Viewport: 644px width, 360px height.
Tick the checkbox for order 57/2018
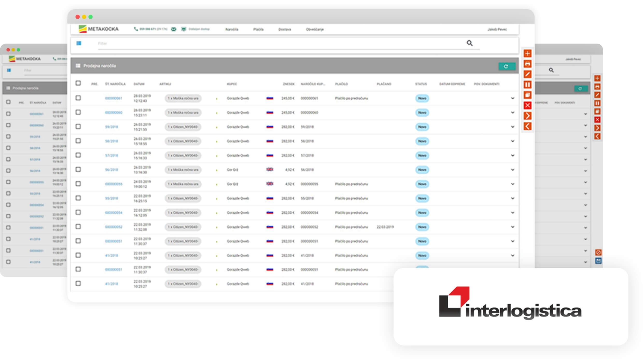[x=78, y=155]
